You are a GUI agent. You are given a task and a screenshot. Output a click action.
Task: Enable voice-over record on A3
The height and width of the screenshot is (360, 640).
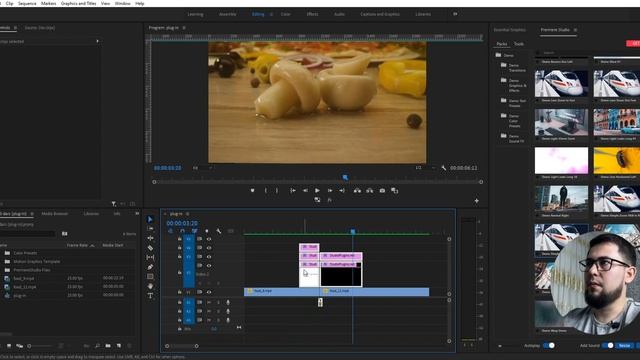point(228,320)
